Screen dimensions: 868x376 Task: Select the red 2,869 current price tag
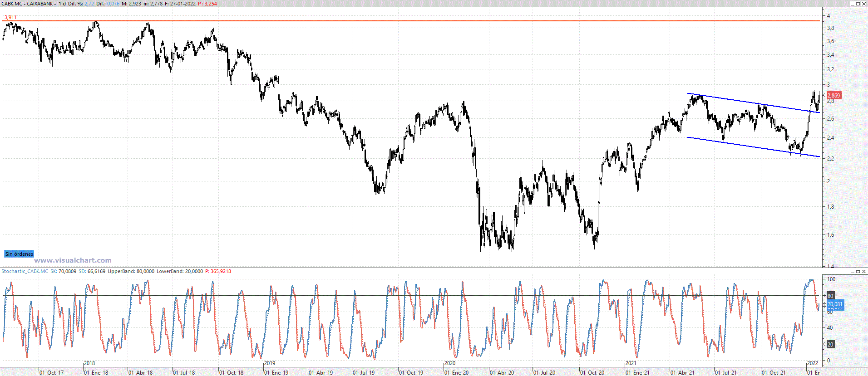click(x=834, y=95)
